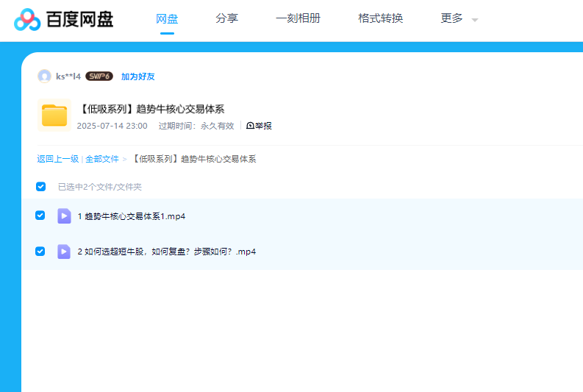
Task: Click the 过期时间: 永久有效 text
Action: tap(196, 126)
